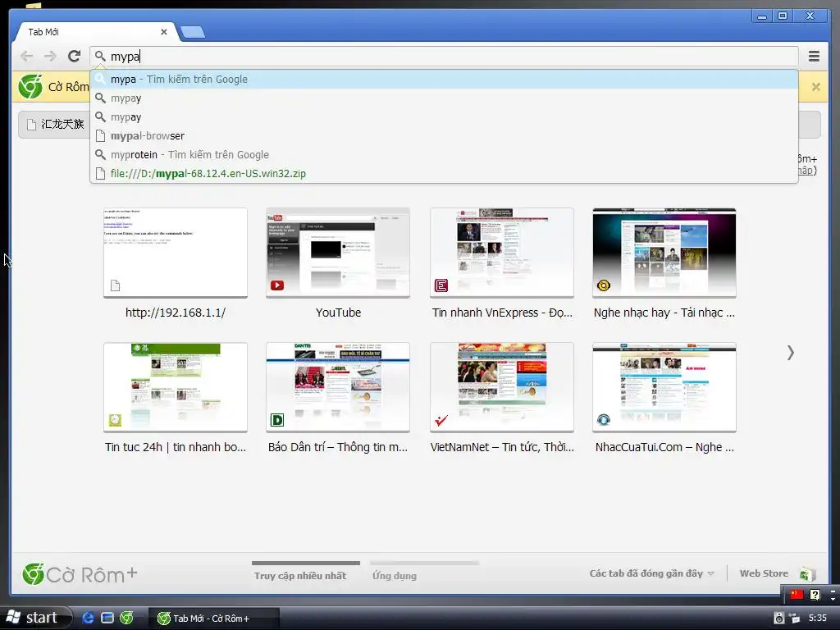The height and width of the screenshot is (630, 840).
Task: Click the browser back arrow
Action: click(x=26, y=57)
